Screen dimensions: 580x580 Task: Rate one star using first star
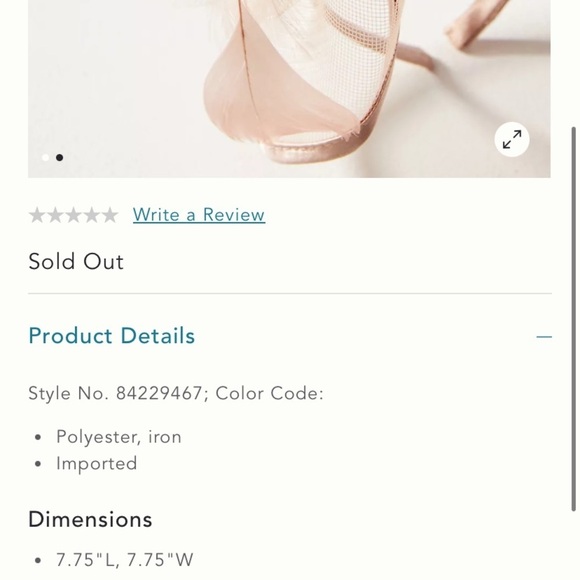pyautogui.click(x=37, y=215)
